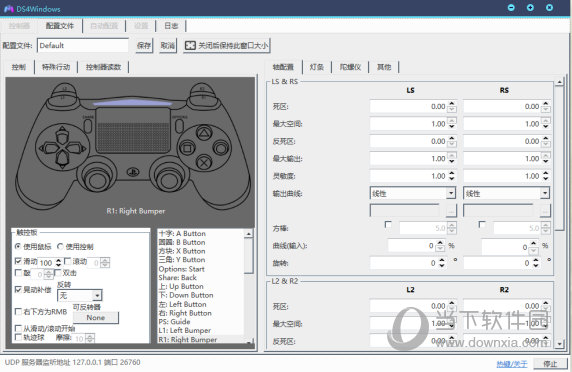
Task: Open the 控制器读数 tab
Action: [x=103, y=67]
